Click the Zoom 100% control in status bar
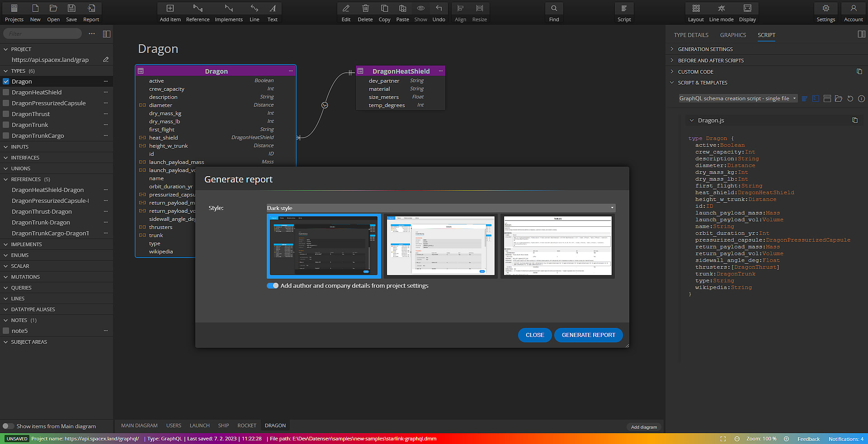868x444 pixels. (761, 439)
